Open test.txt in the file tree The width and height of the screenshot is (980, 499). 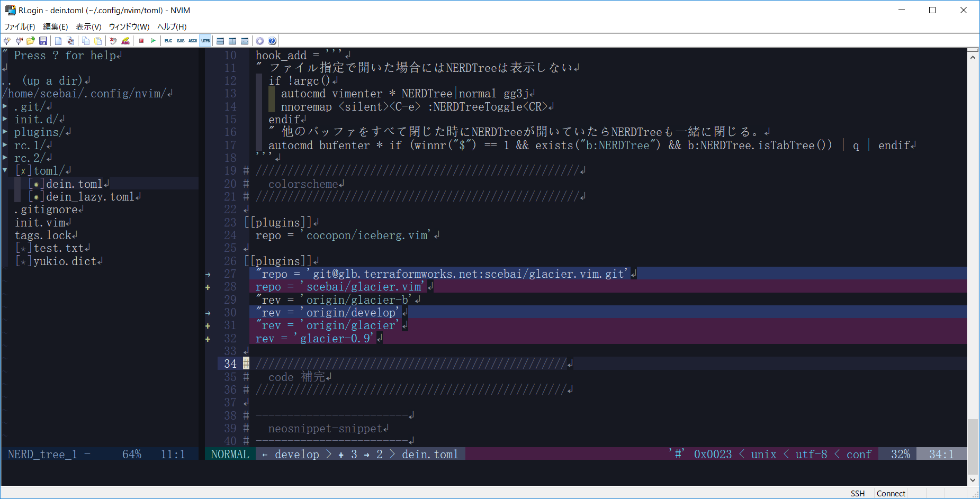pos(58,248)
